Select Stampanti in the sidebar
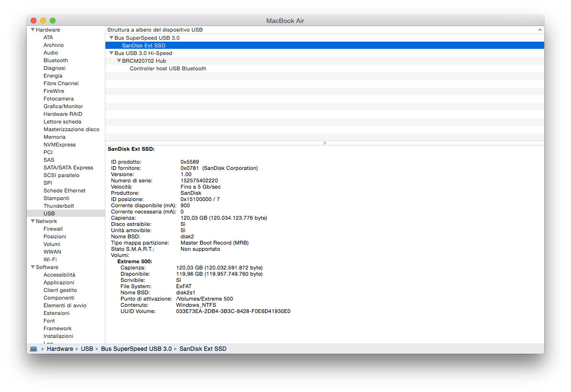 coord(57,198)
